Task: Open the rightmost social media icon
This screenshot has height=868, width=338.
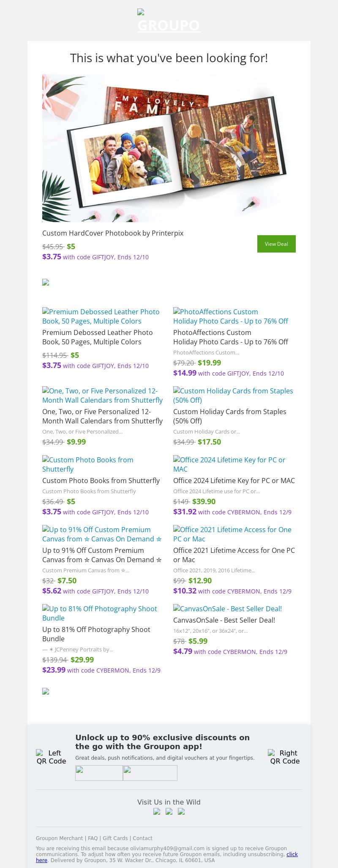Action: pyautogui.click(x=181, y=811)
